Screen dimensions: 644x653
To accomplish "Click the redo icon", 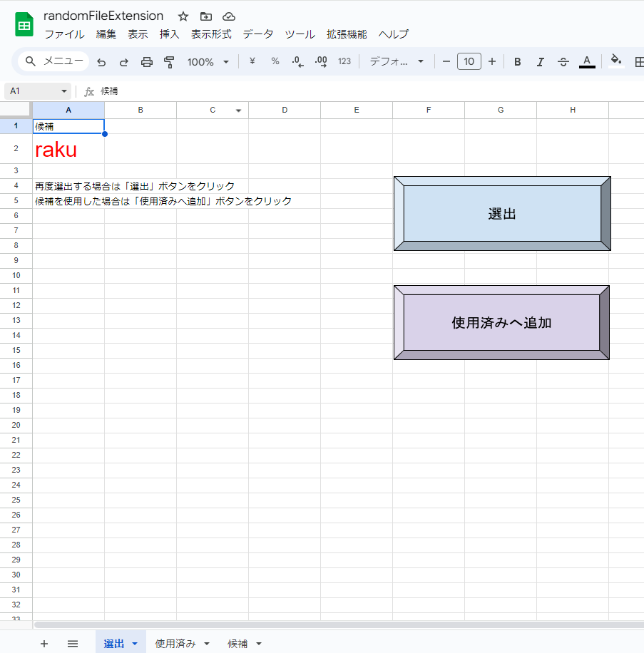I will (123, 61).
